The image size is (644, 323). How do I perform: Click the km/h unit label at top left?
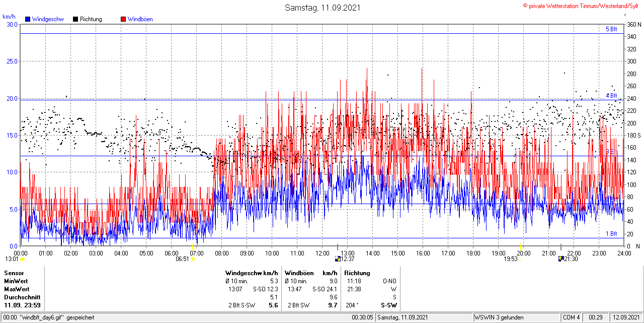click(x=9, y=17)
